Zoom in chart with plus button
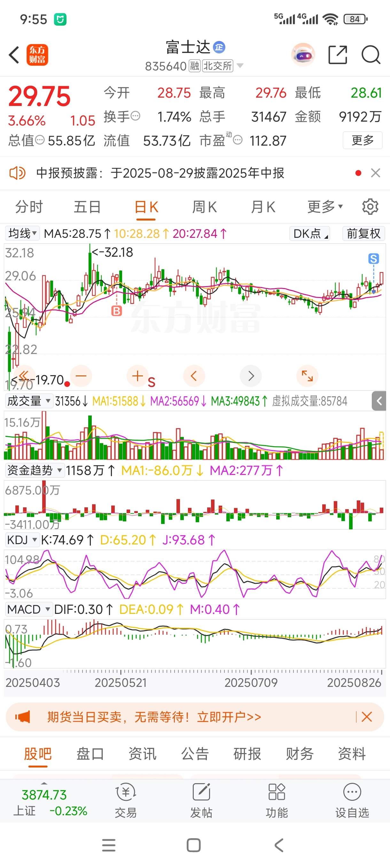 point(137,376)
